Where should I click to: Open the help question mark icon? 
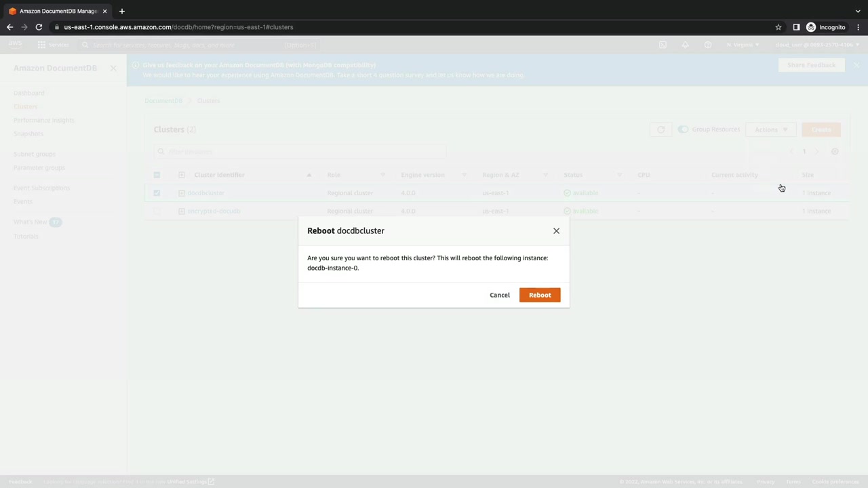pyautogui.click(x=708, y=45)
